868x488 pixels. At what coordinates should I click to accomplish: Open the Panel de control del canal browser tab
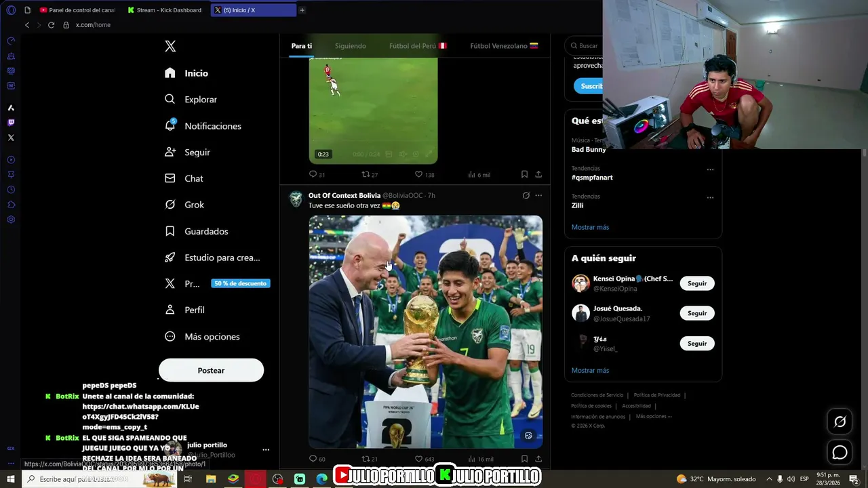77,10
